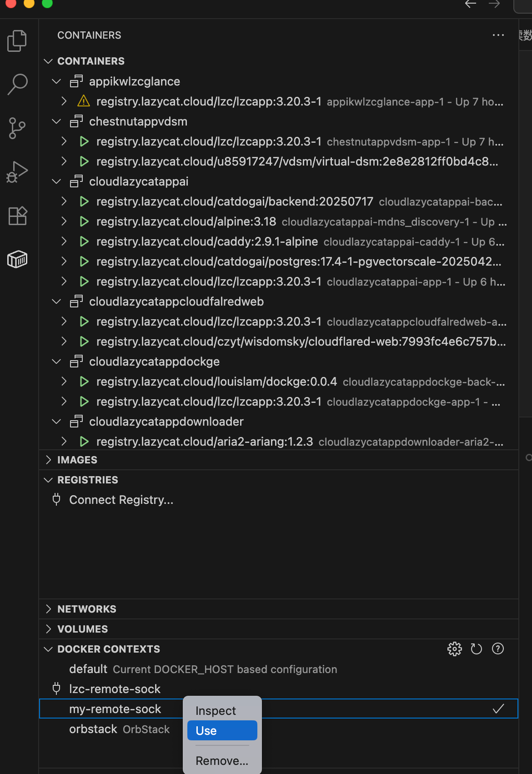
Task: Open the Extensions view icon
Action: pos(17,216)
